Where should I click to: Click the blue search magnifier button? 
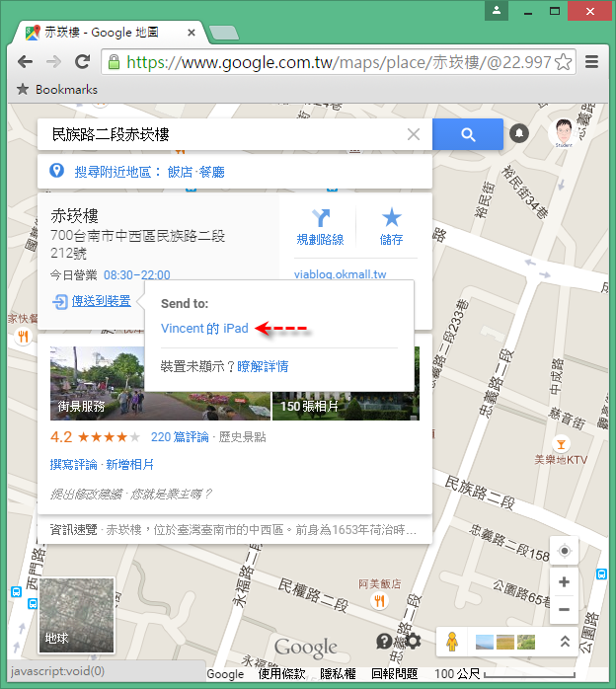click(468, 134)
